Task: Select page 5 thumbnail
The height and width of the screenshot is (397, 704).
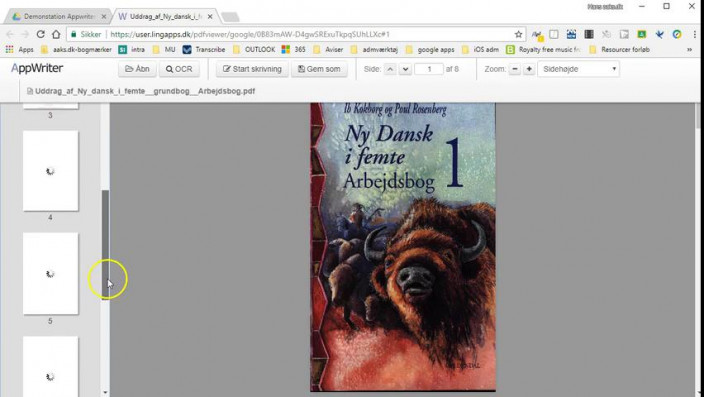Action: [x=51, y=273]
